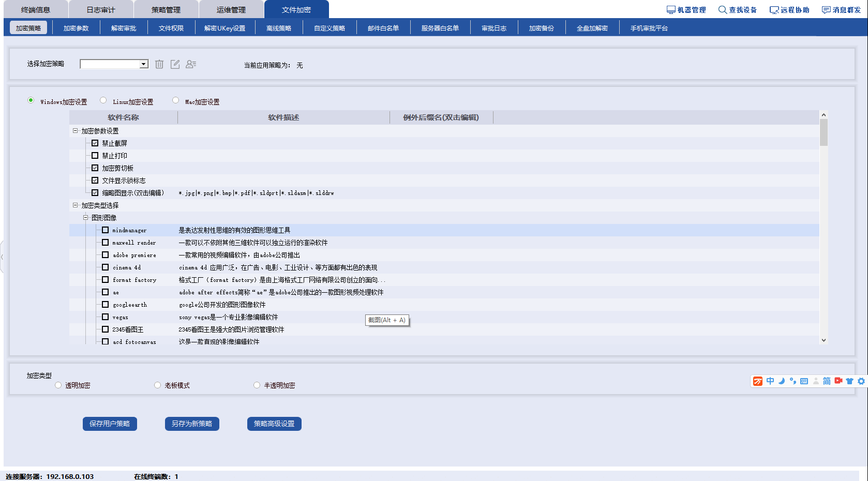The width and height of the screenshot is (868, 481).
Task: Click the 策略高级设置 button
Action: tap(274, 424)
